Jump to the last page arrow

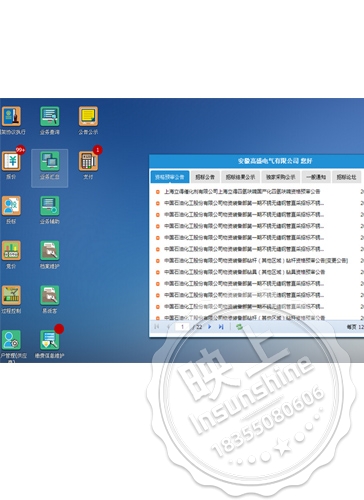[221, 327]
